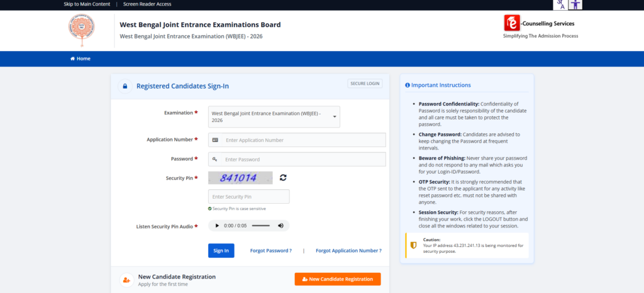Viewport: 644px width, 293px height.
Task: Open the accessibility person icon
Action: (576, 4)
